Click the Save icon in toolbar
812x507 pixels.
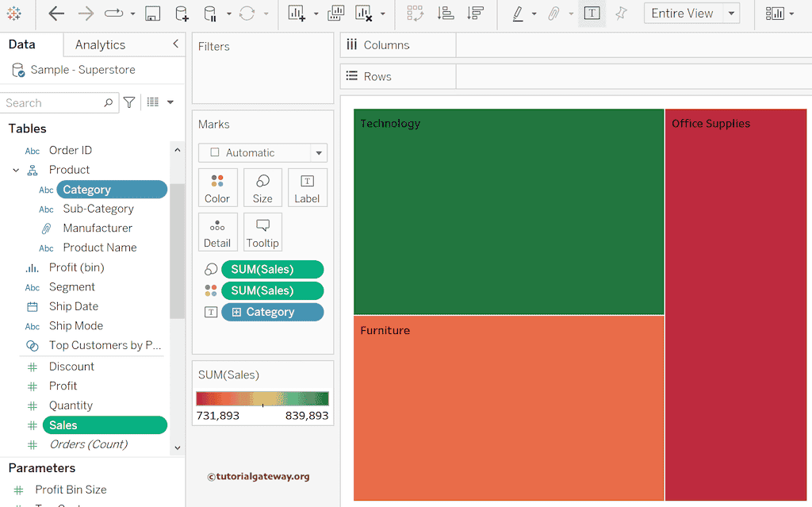[x=153, y=13]
